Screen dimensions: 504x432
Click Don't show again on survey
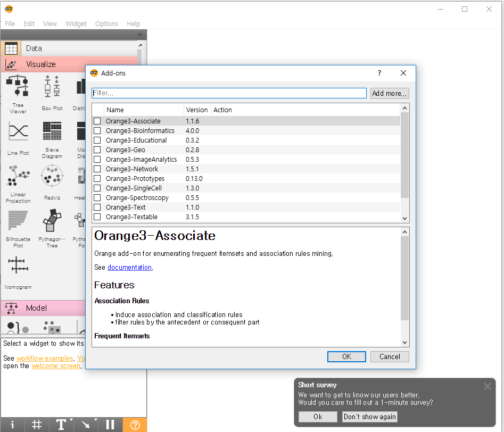point(370,417)
